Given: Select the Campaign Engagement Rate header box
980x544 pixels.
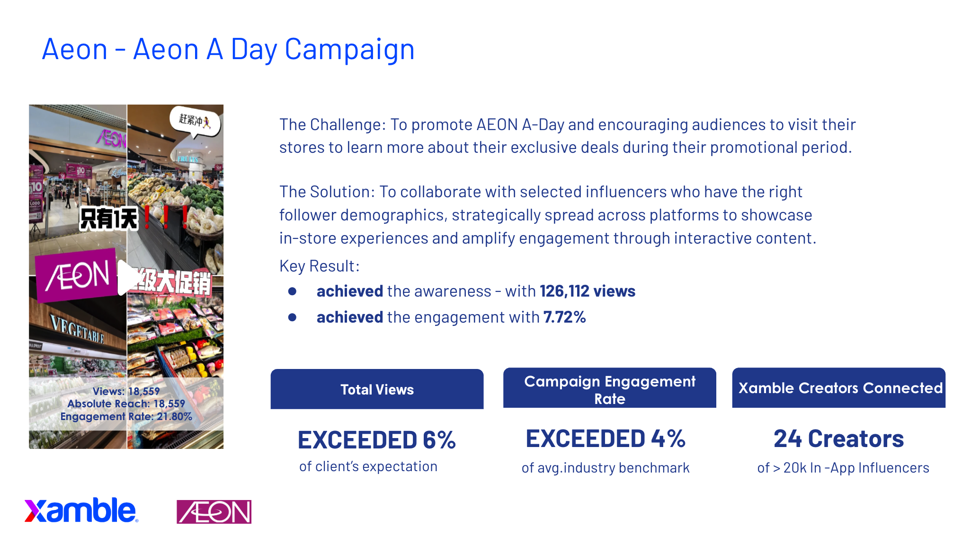Looking at the screenshot, I should pyautogui.click(x=609, y=388).
